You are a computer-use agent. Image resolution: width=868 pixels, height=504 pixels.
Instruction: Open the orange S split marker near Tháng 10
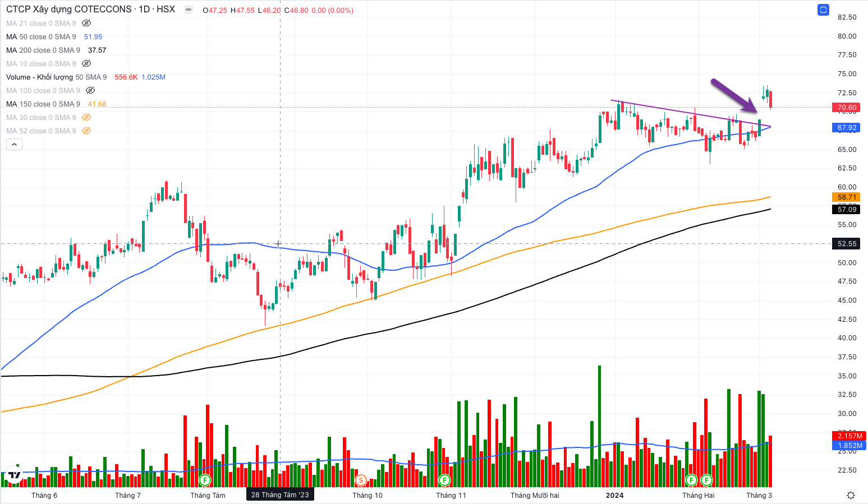pyautogui.click(x=361, y=480)
